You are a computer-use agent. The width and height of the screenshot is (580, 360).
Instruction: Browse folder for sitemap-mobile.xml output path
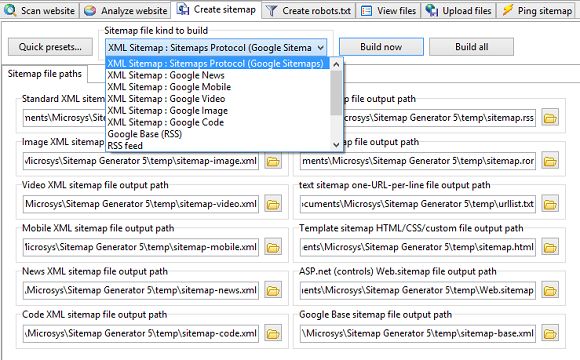pos(273,247)
